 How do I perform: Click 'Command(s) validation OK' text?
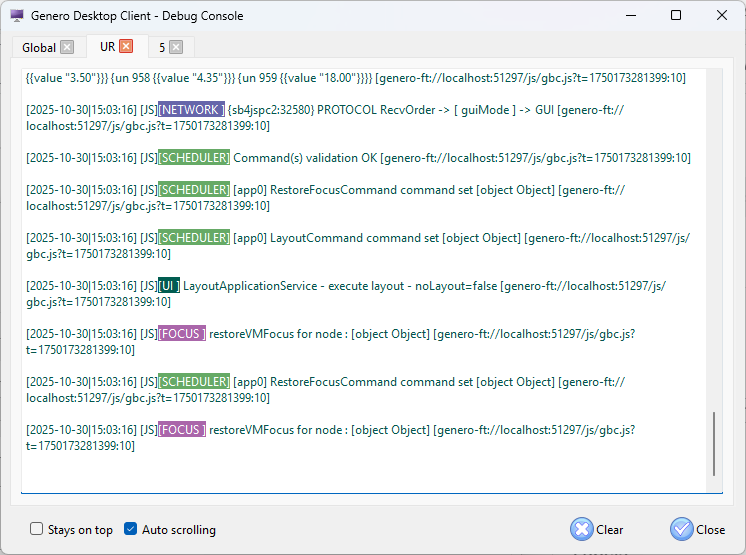(x=305, y=158)
